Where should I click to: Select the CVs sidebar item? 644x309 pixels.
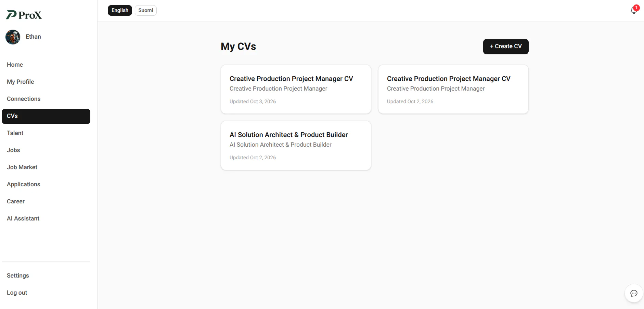click(46, 116)
